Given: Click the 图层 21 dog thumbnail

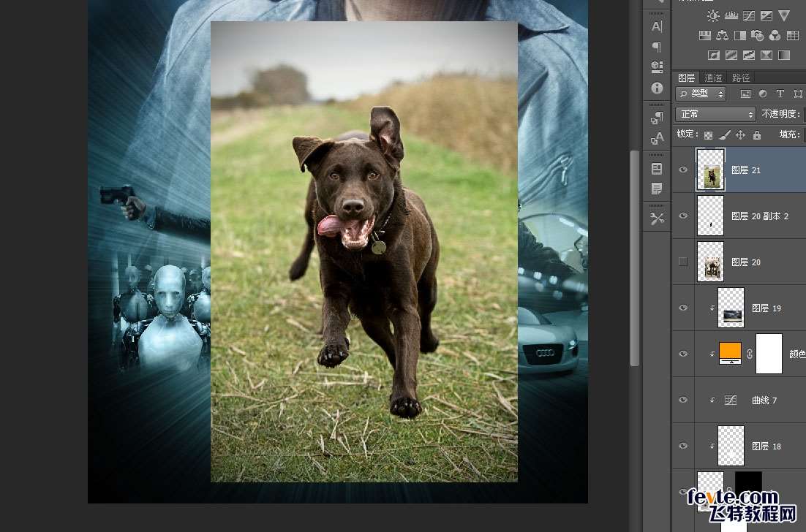Looking at the screenshot, I should [710, 170].
